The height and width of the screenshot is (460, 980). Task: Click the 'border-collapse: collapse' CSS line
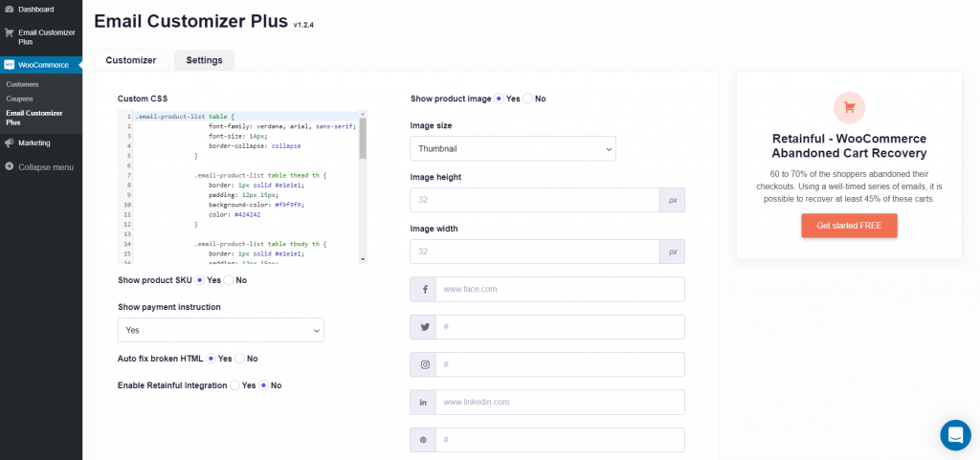(255, 145)
